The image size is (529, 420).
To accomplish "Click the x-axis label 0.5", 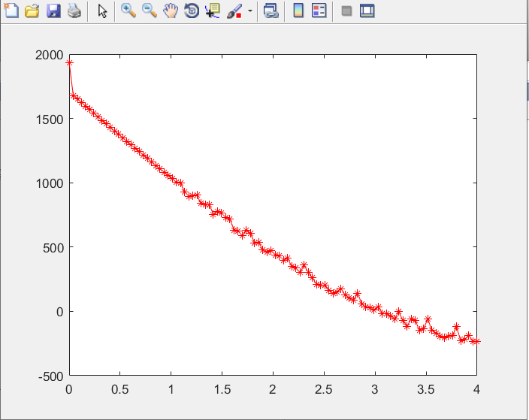I will click(x=119, y=390).
